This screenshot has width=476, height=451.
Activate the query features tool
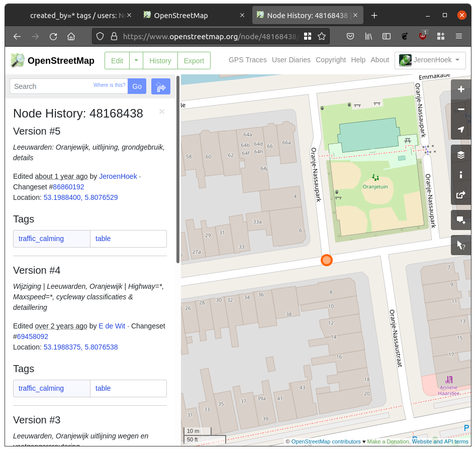point(461,245)
